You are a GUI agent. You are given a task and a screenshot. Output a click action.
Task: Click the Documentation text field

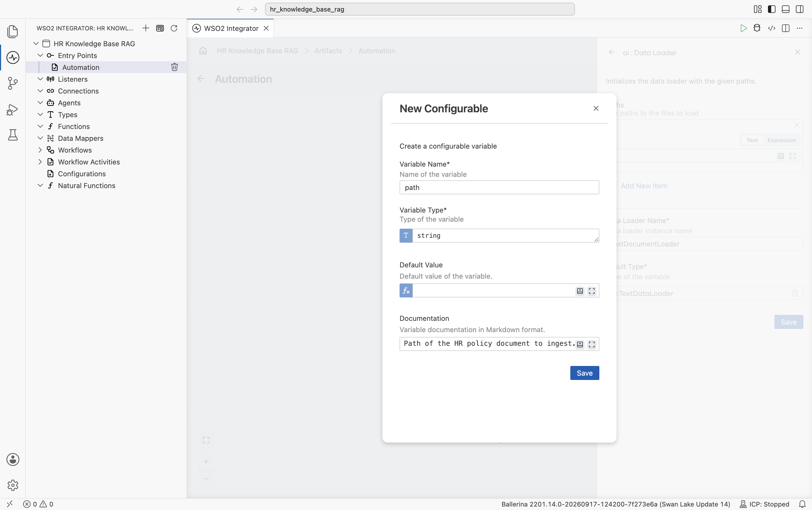(x=499, y=344)
